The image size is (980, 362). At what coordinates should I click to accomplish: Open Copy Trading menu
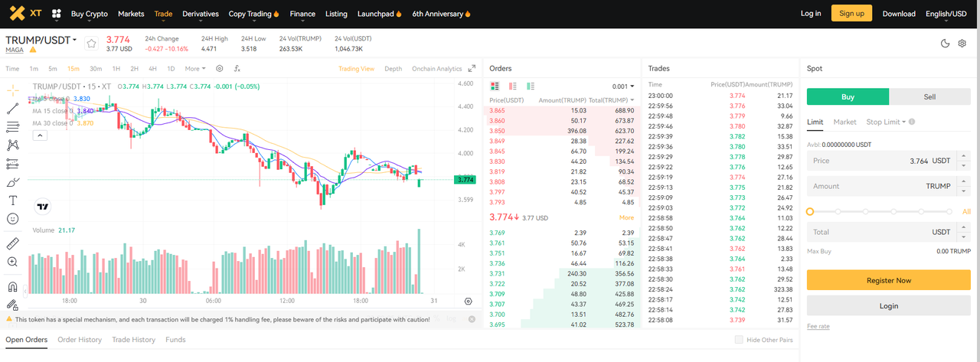click(x=253, y=14)
